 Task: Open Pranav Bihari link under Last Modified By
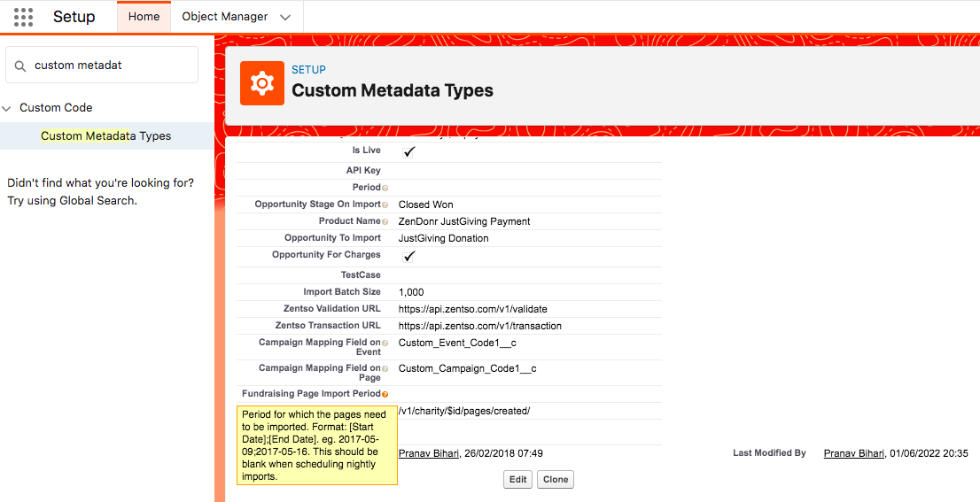pyautogui.click(x=854, y=453)
